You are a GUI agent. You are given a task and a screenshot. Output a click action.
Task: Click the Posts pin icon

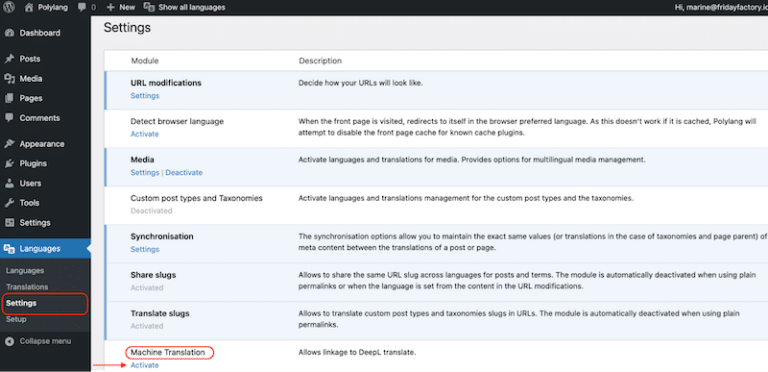[9, 59]
